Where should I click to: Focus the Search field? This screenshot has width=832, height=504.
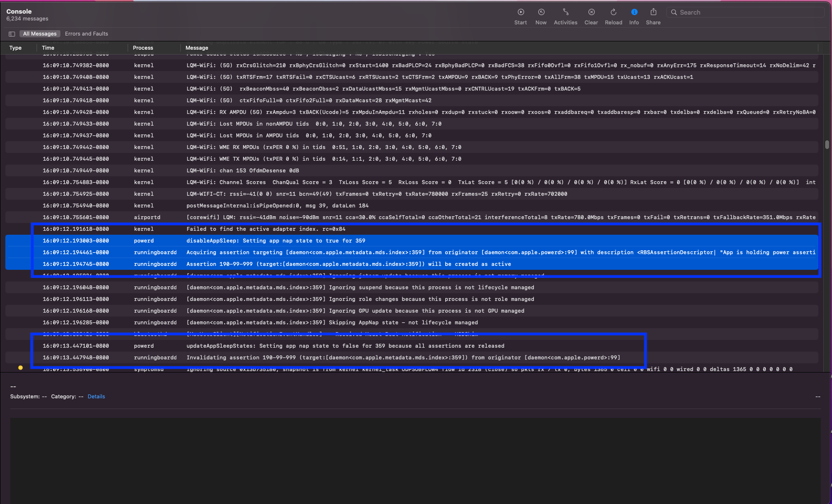click(745, 12)
